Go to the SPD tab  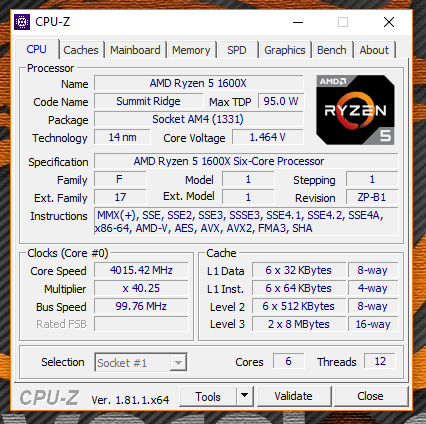(237, 50)
